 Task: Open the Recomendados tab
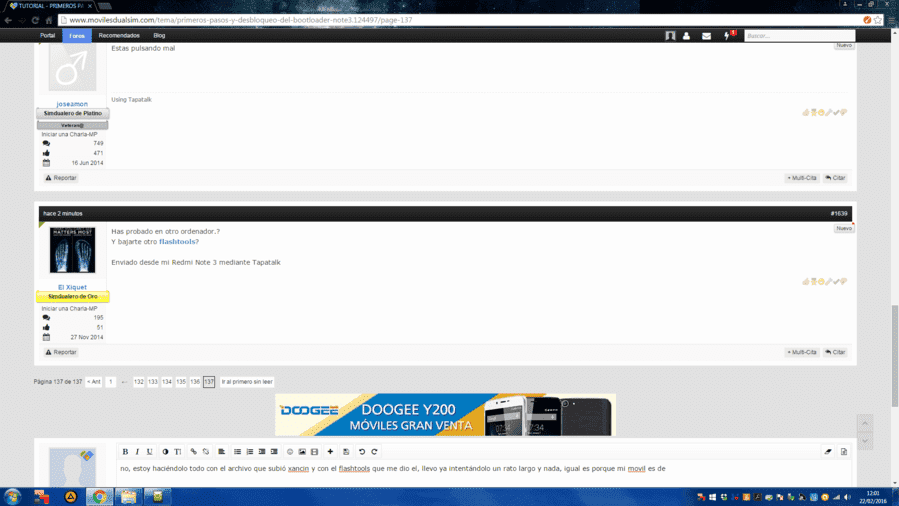click(x=119, y=36)
